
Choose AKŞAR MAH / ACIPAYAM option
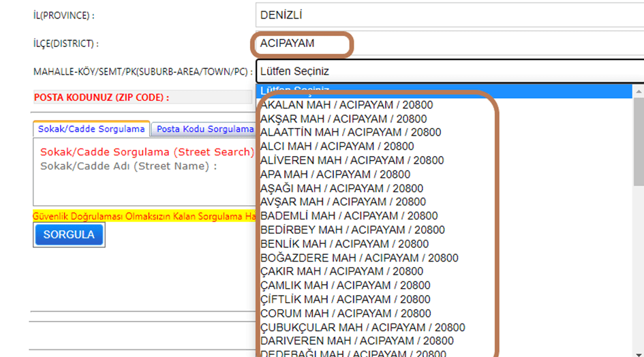pyautogui.click(x=343, y=119)
